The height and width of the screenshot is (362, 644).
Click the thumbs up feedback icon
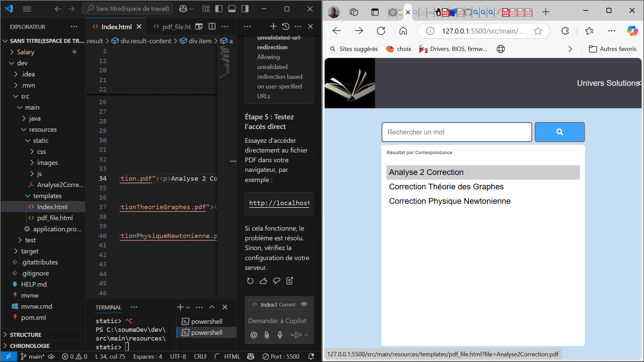(x=263, y=281)
